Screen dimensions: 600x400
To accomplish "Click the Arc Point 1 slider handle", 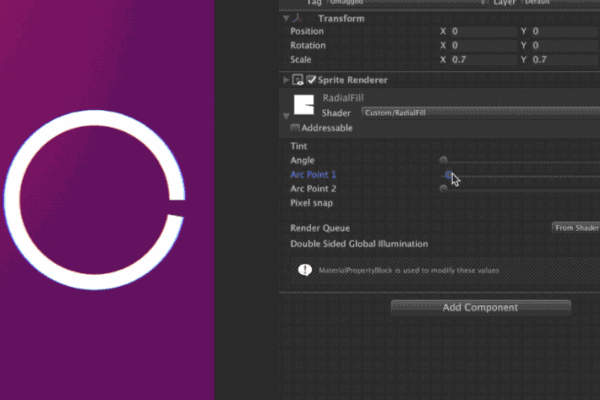I will [447, 174].
